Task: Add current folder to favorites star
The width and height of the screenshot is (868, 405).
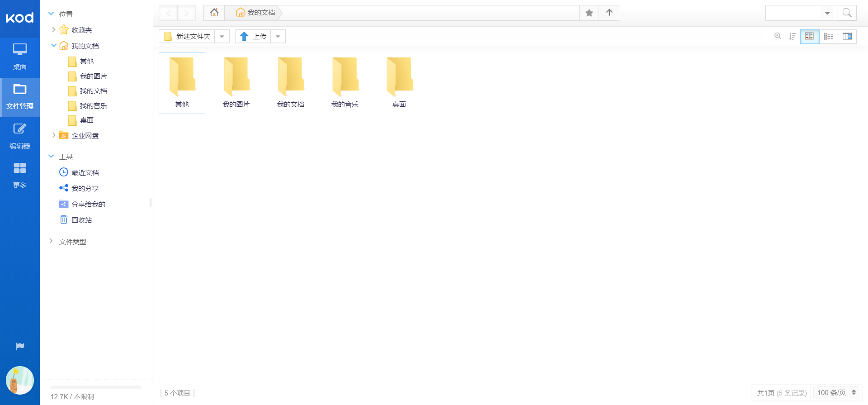Action: (x=589, y=13)
